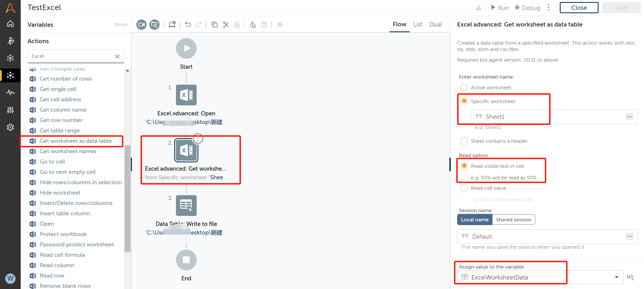
Task: Open the Settings gear in left sidebar
Action: tap(10, 127)
